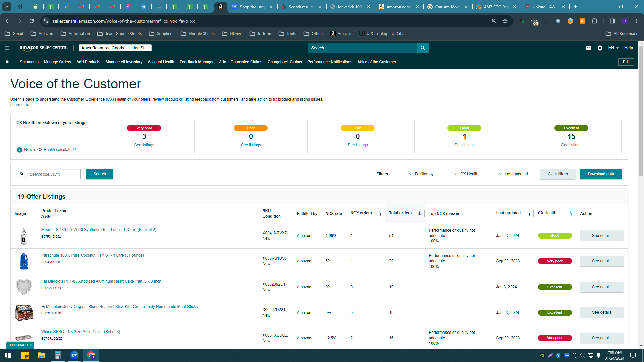Reload the page with the browser refresh icon
The height and width of the screenshot is (362, 644).
pos(32,21)
